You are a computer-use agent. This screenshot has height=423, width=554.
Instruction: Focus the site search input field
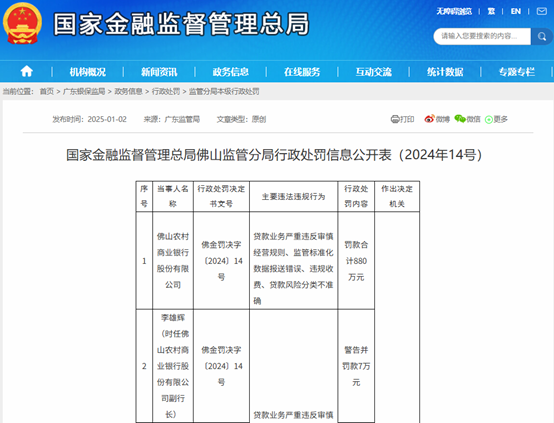tap(482, 36)
